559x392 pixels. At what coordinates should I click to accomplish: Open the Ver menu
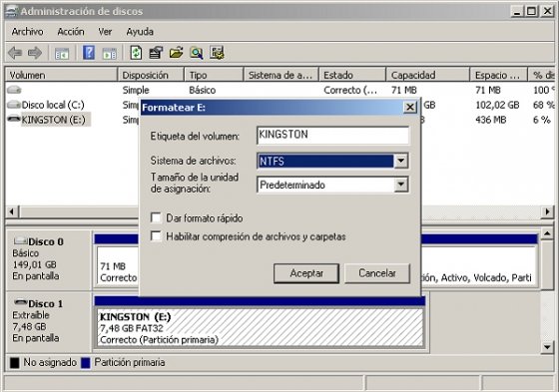tap(105, 32)
